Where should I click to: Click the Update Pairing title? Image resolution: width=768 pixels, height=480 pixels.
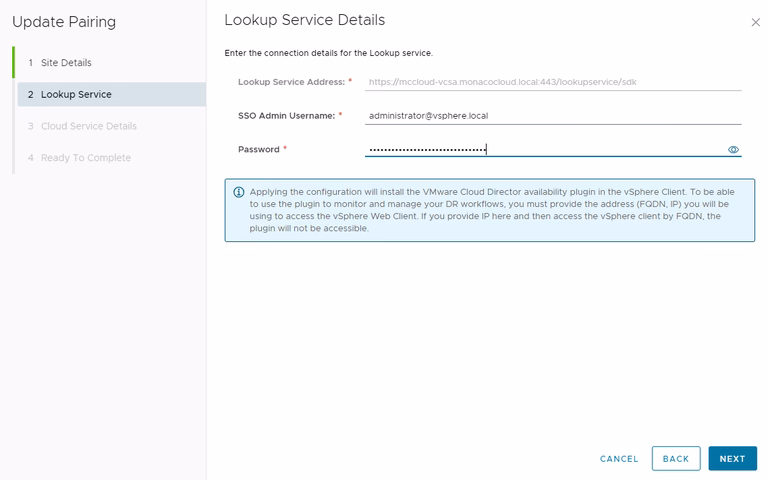64,22
